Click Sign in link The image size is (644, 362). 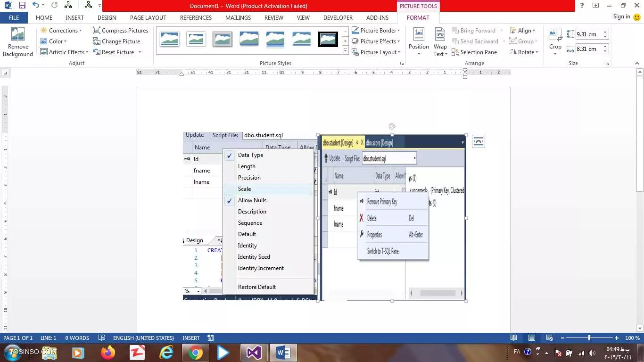point(621,17)
